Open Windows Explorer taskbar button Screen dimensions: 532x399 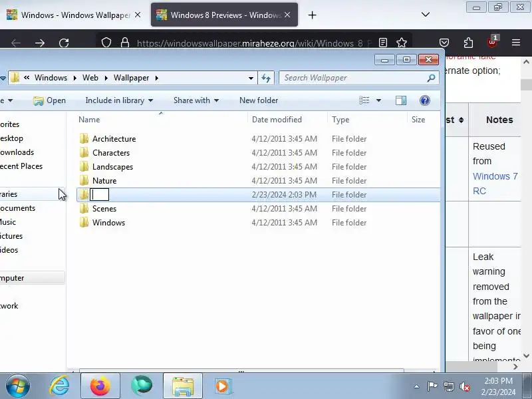(x=182, y=386)
